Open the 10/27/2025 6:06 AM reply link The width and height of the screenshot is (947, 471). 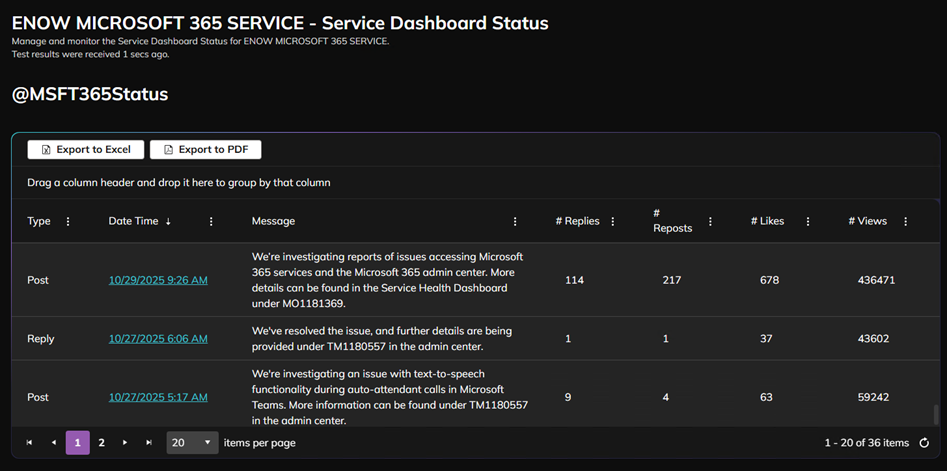pyautogui.click(x=158, y=339)
